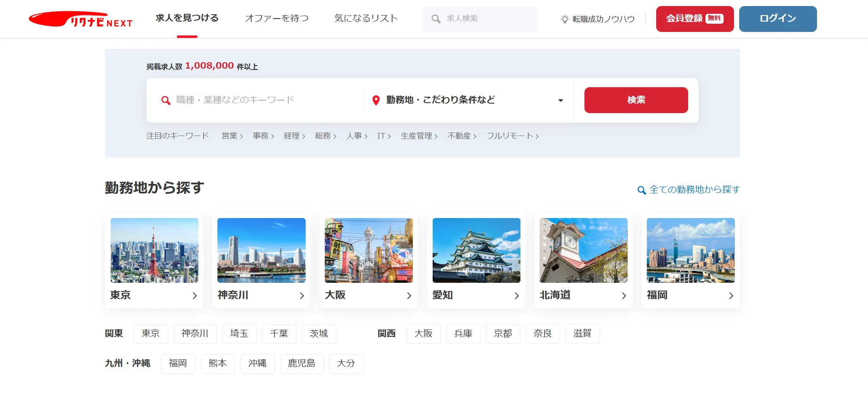The width and height of the screenshot is (868, 408).
Task: Open the 求人を見つける tab
Action: [x=187, y=18]
